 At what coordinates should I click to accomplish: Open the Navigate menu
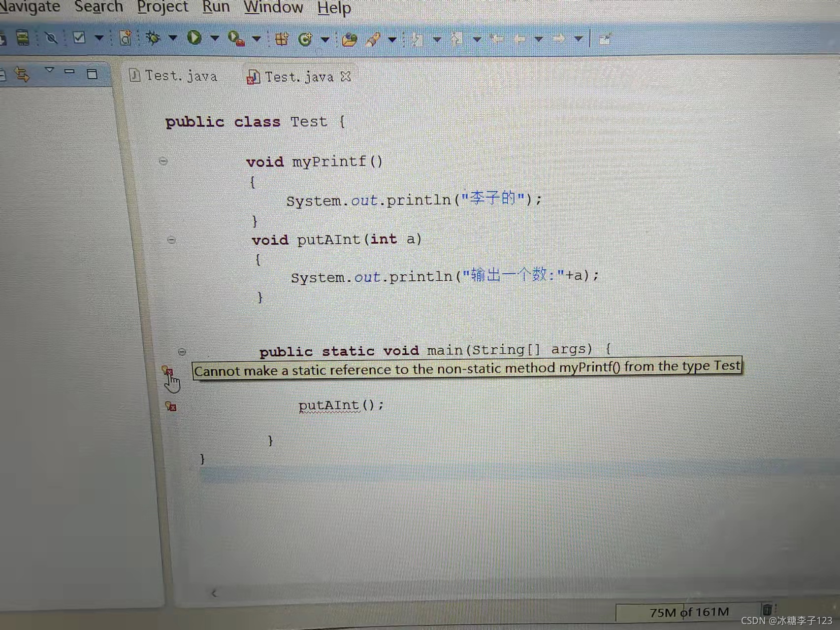(x=30, y=6)
